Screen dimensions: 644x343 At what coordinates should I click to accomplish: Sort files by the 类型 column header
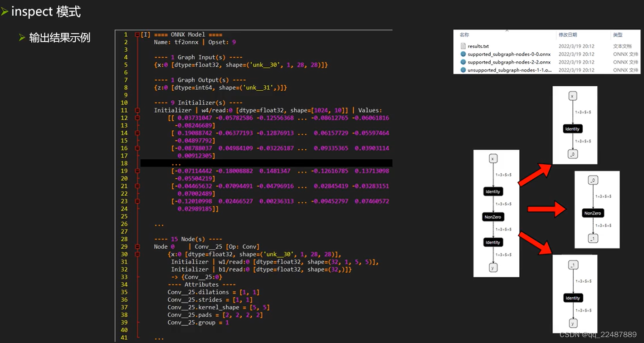coord(618,35)
